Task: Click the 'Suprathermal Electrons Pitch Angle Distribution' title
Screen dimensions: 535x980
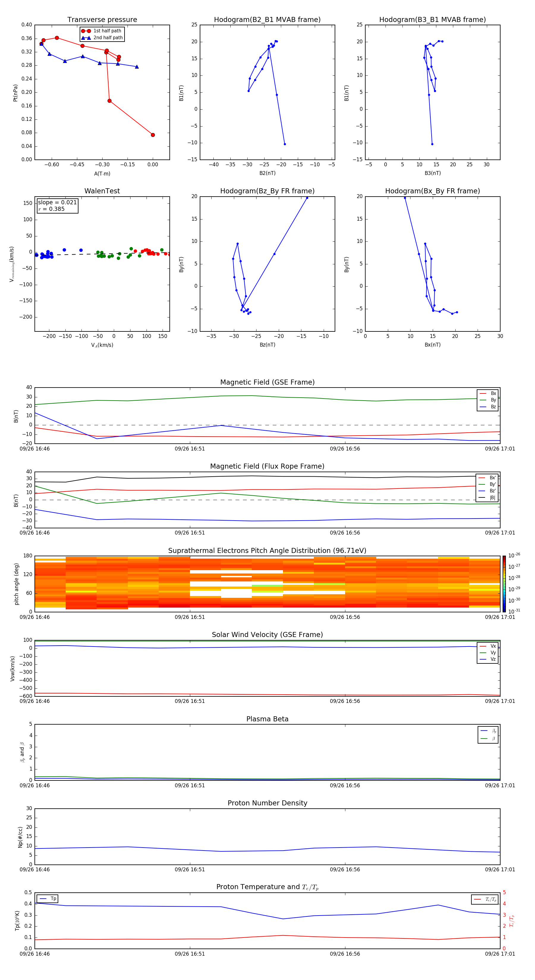Action: point(267,551)
